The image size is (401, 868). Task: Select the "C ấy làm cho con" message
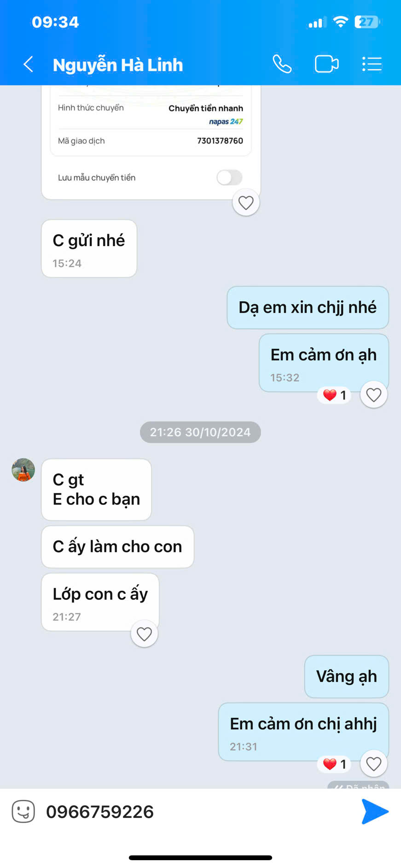(118, 547)
